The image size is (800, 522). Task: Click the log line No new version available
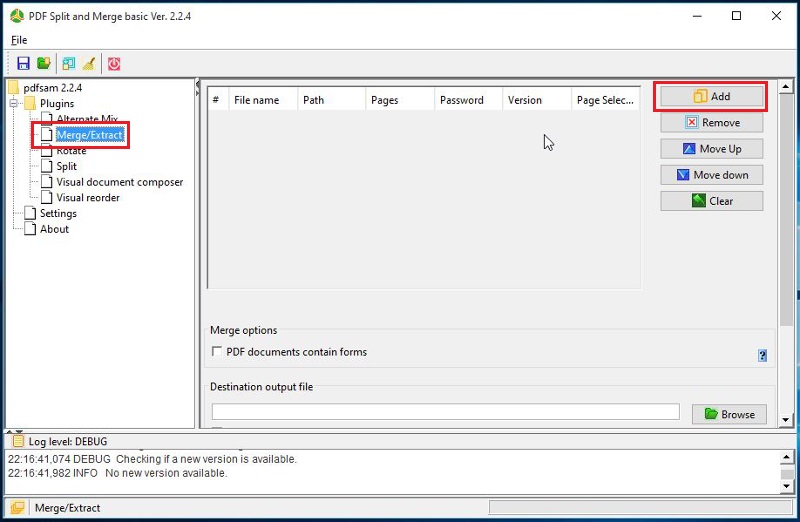point(117,473)
